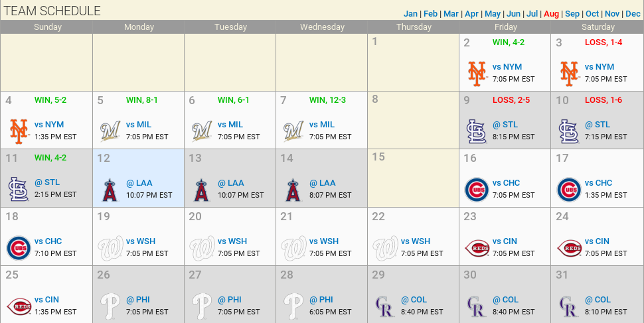Click the Angels logo on August 12
644x323 pixels.
[110, 189]
